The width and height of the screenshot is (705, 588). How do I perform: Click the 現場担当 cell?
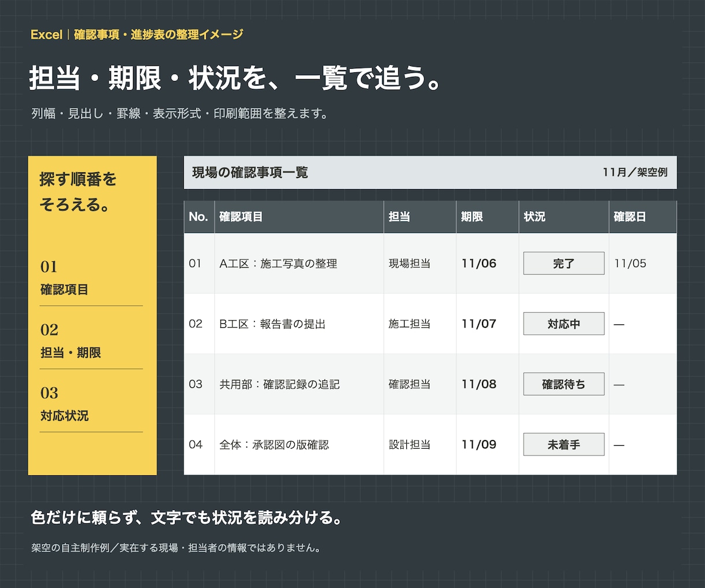[x=420, y=263]
